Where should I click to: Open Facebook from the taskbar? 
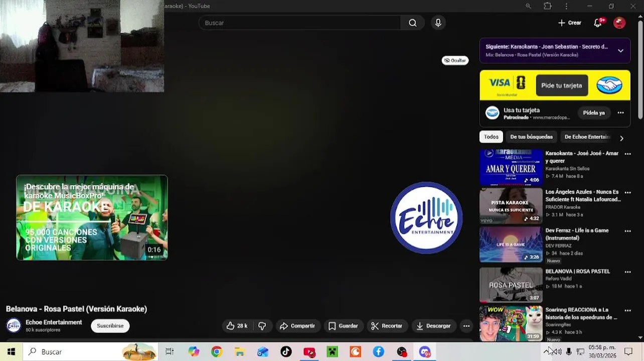(x=378, y=352)
